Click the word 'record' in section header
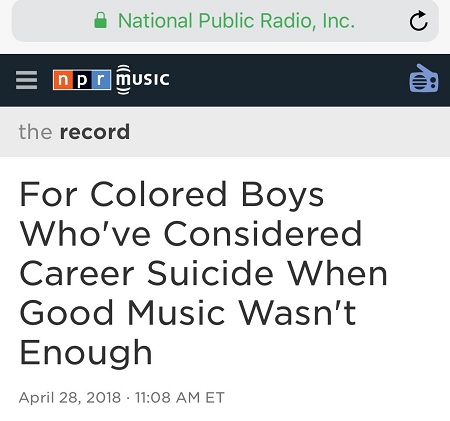The height and width of the screenshot is (421, 450). 95,132
